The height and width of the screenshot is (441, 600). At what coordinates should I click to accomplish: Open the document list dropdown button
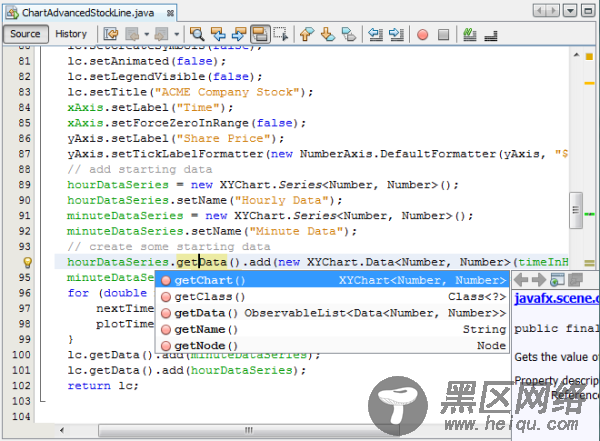point(570,10)
